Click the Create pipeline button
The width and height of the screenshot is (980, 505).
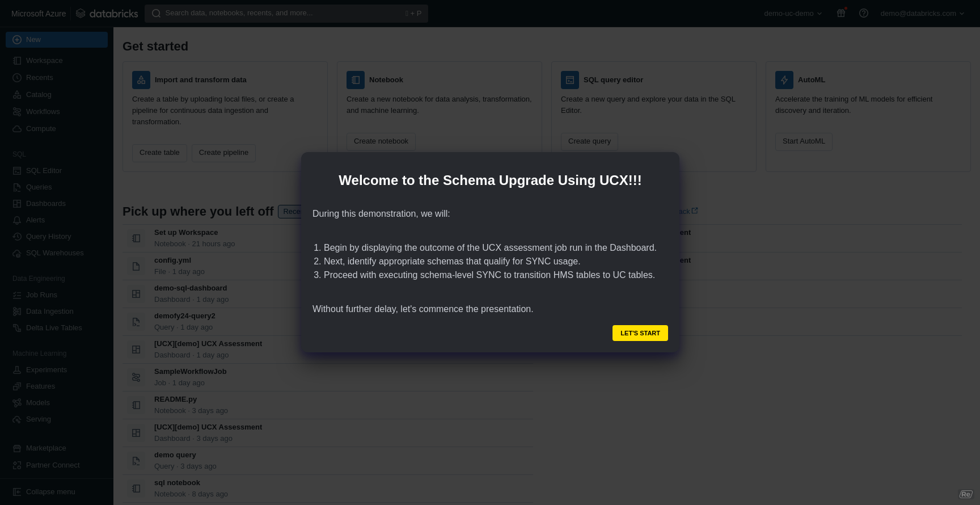pos(223,153)
